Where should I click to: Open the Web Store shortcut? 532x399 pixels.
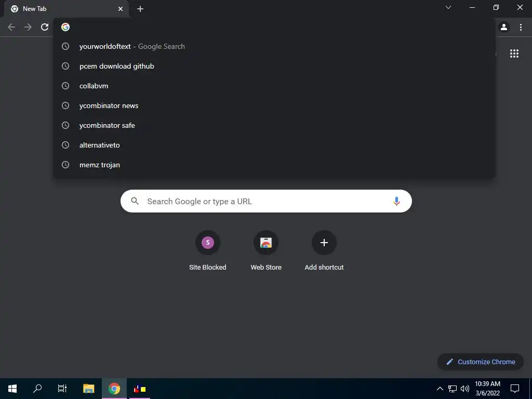[x=266, y=250]
